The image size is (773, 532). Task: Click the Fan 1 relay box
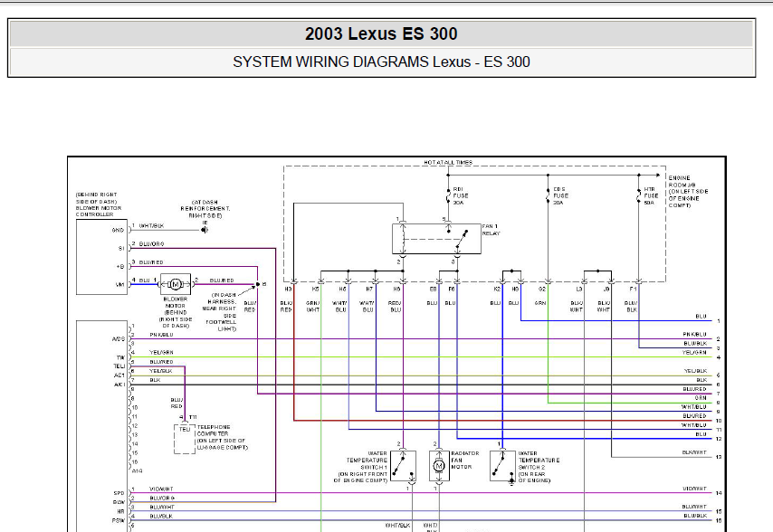436,239
